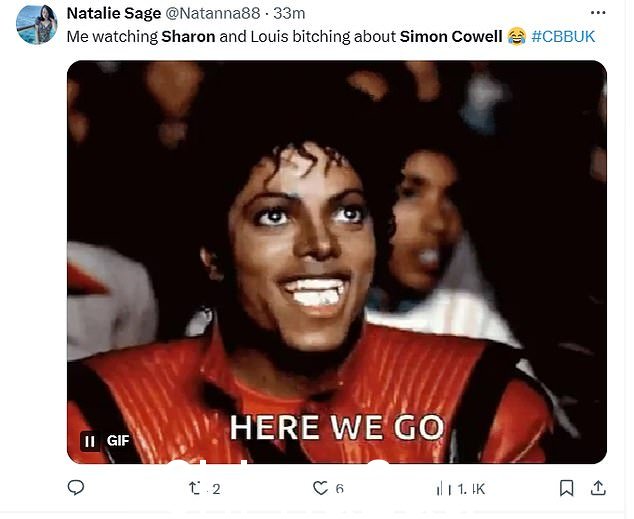Like the tweet with the heart icon
Image resolution: width=634 pixels, height=519 pixels.
coord(321,488)
